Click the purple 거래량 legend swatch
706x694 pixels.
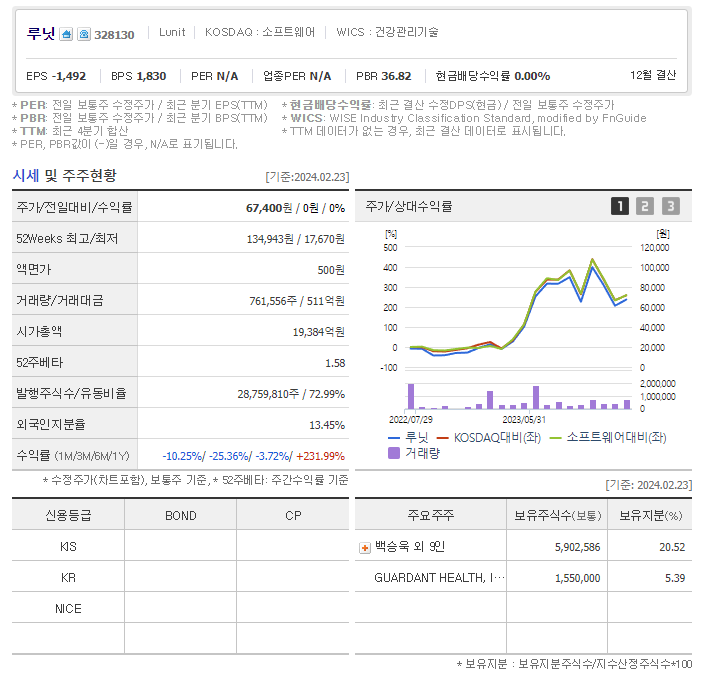[x=394, y=453]
